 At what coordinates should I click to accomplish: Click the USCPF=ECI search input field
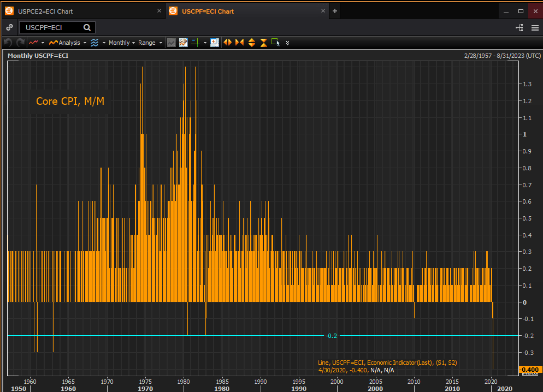52,27
